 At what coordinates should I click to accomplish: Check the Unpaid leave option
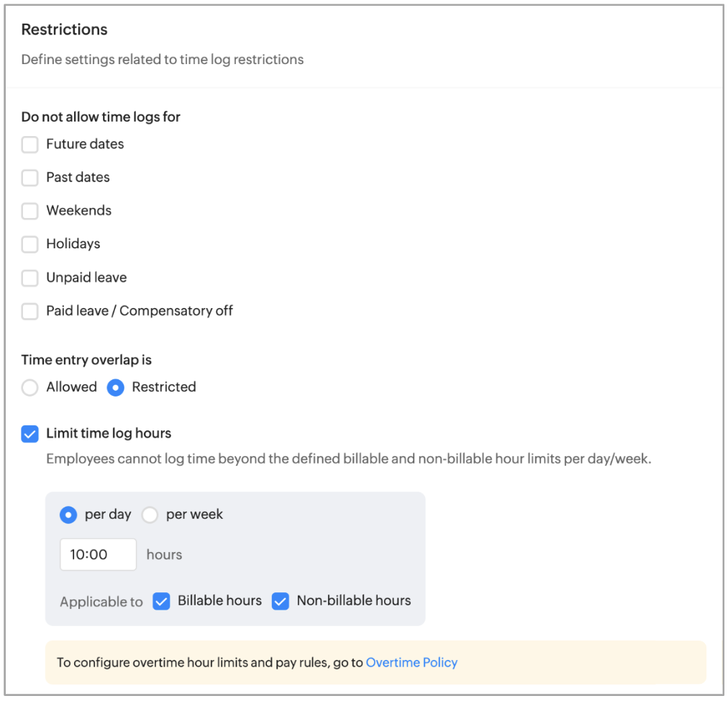coord(29,278)
